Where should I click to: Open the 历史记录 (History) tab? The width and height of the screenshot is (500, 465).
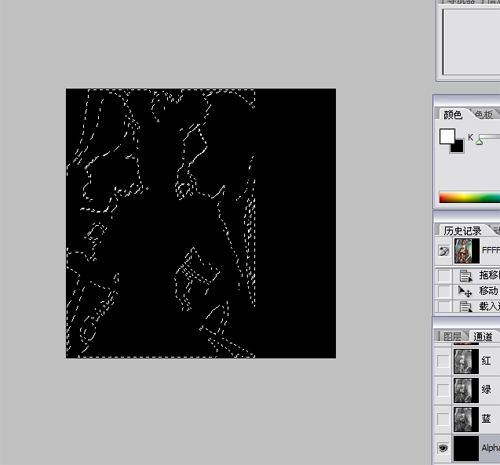pyautogui.click(x=463, y=231)
